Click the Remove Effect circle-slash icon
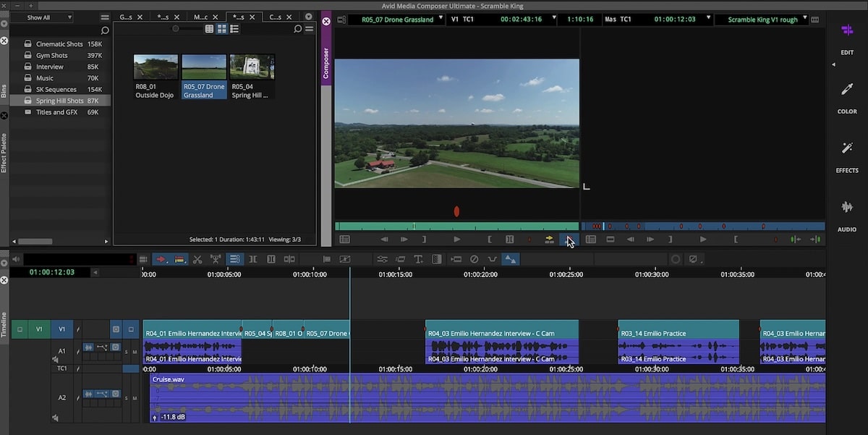Screen dimensions: 868x435 [474, 259]
